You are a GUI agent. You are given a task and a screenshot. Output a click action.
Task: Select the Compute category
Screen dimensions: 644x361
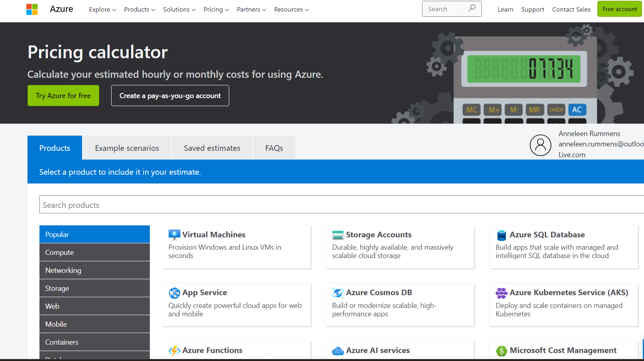click(94, 252)
